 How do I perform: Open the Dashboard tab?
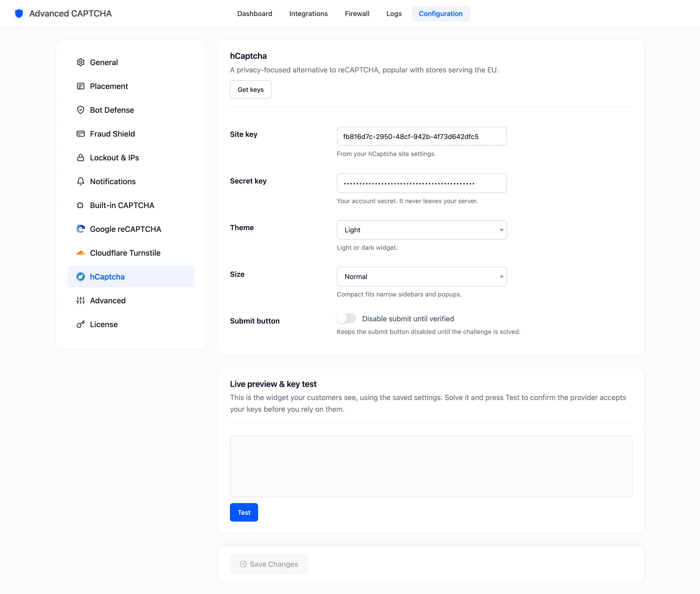click(254, 14)
